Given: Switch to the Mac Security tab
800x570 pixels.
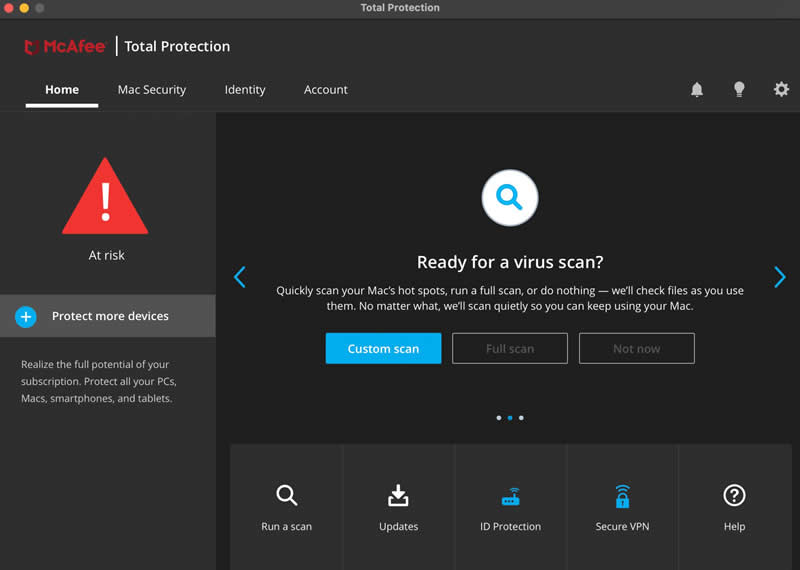Looking at the screenshot, I should 152,90.
